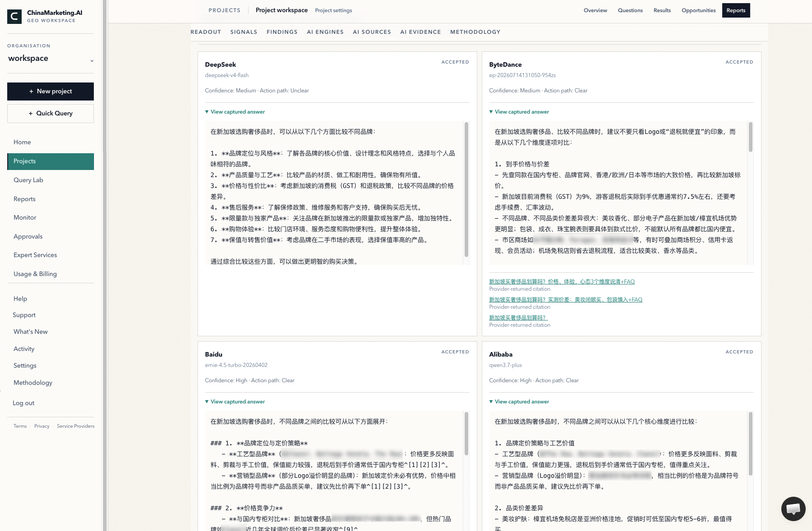Click the ByteDance card title
812x531 pixels.
[505, 65]
